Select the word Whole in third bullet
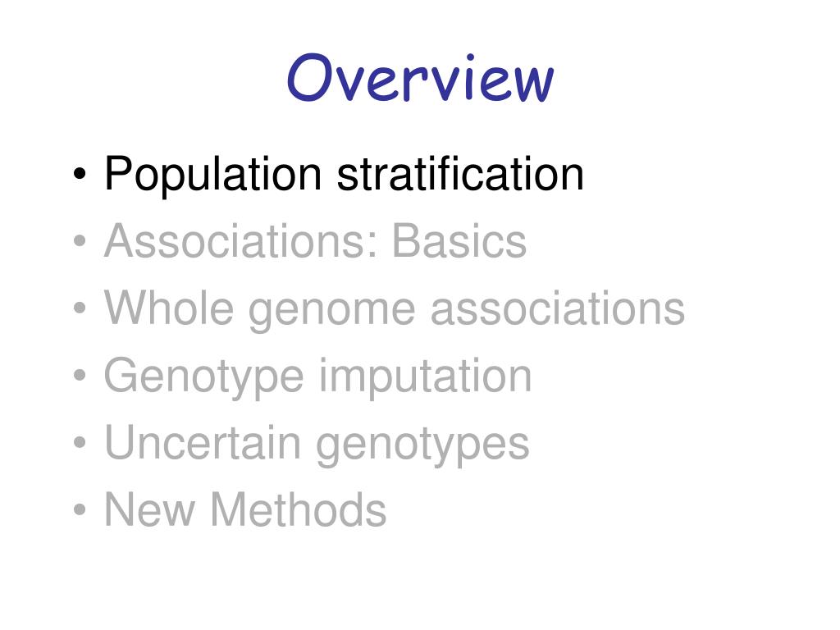This screenshot has width=840, height=630. [169, 308]
